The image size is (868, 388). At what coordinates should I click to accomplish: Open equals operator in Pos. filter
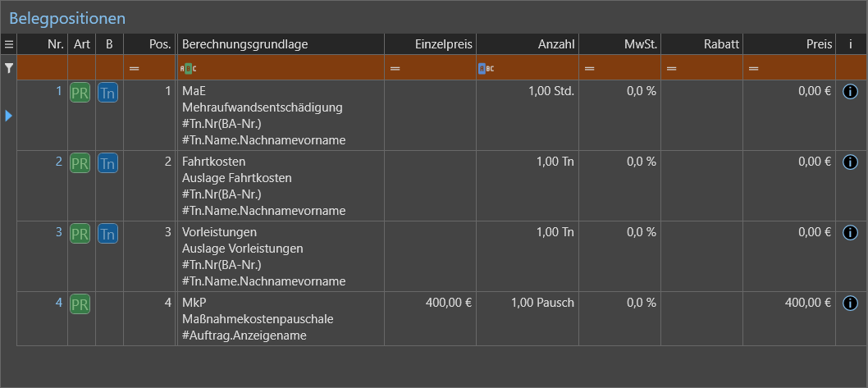tap(135, 68)
